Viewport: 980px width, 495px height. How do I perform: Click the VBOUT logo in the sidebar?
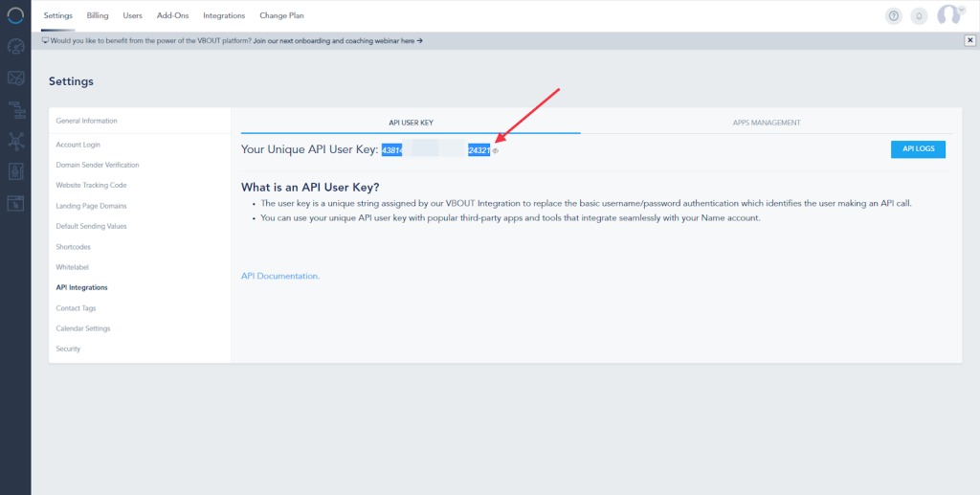coord(15,16)
